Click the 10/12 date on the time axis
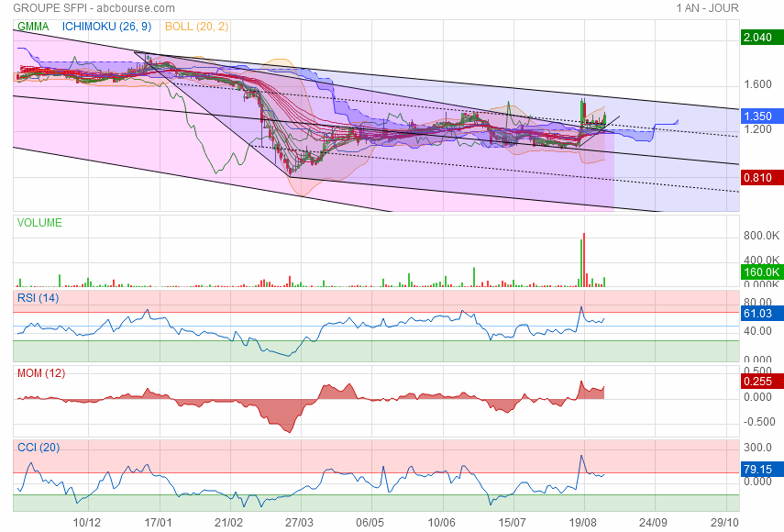Image resolution: width=784 pixels, height=532 pixels. coord(87,523)
